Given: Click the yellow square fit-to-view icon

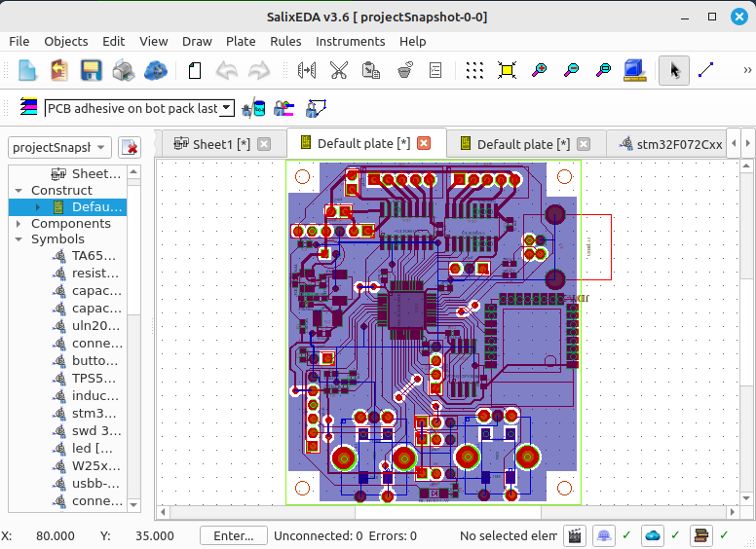Looking at the screenshot, I should tap(507, 70).
